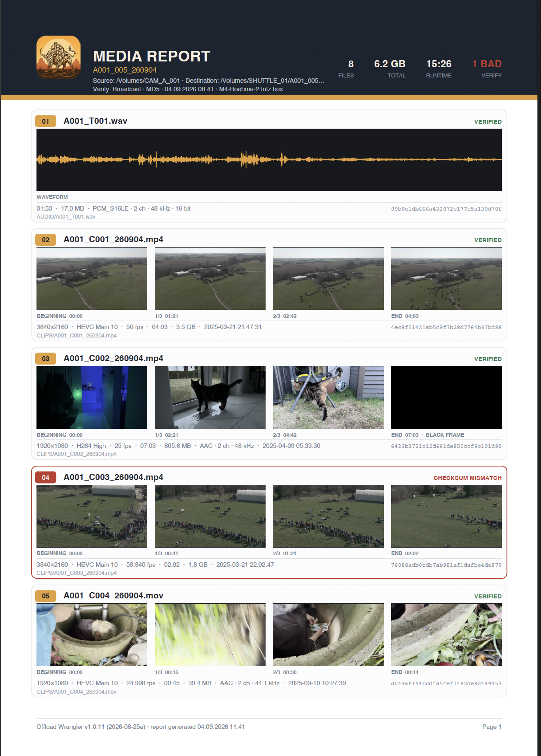Open the 2/3 00:30 thumbnail of A001_C004
The width and height of the screenshot is (541, 756).
[x=328, y=635]
